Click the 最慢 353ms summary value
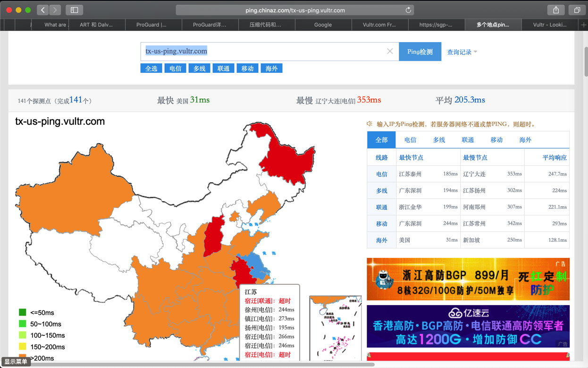The height and width of the screenshot is (368, 588). (x=369, y=100)
